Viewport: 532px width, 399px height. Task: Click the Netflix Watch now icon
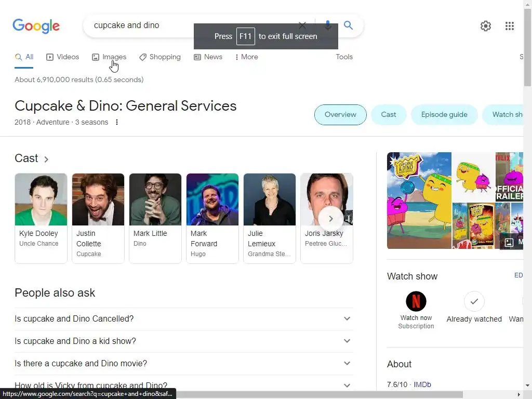pos(416,301)
